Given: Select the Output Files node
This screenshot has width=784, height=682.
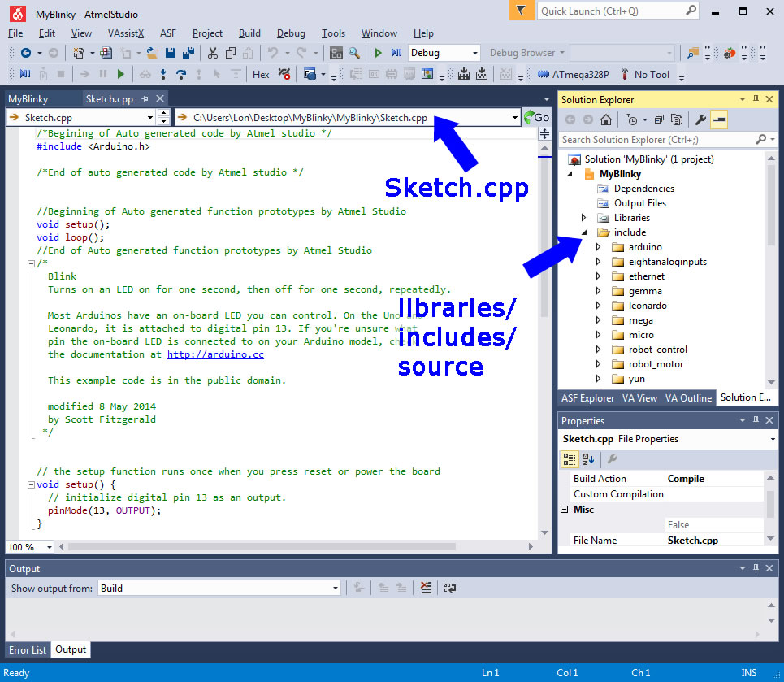Looking at the screenshot, I should coord(639,203).
